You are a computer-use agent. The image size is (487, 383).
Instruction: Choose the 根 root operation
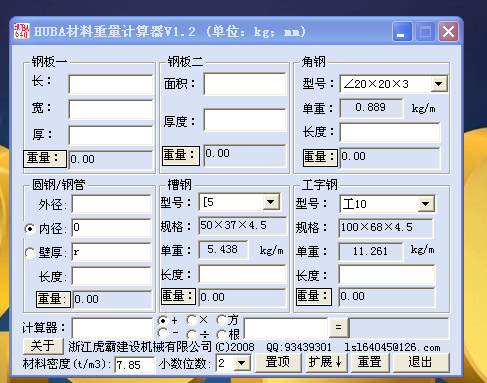(221, 334)
